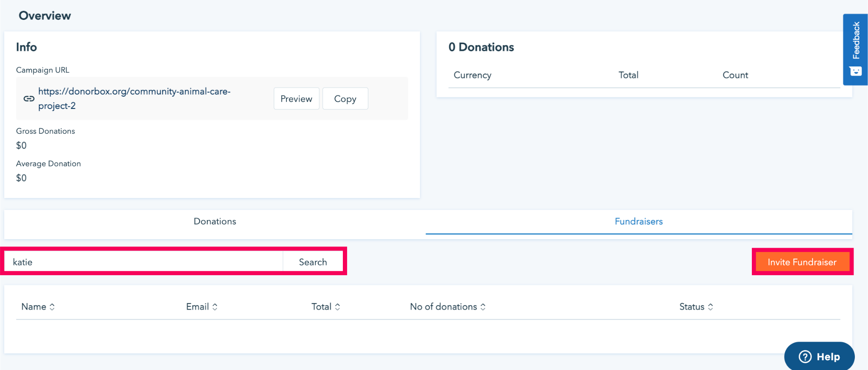Invite a new fundraiser

coord(802,262)
